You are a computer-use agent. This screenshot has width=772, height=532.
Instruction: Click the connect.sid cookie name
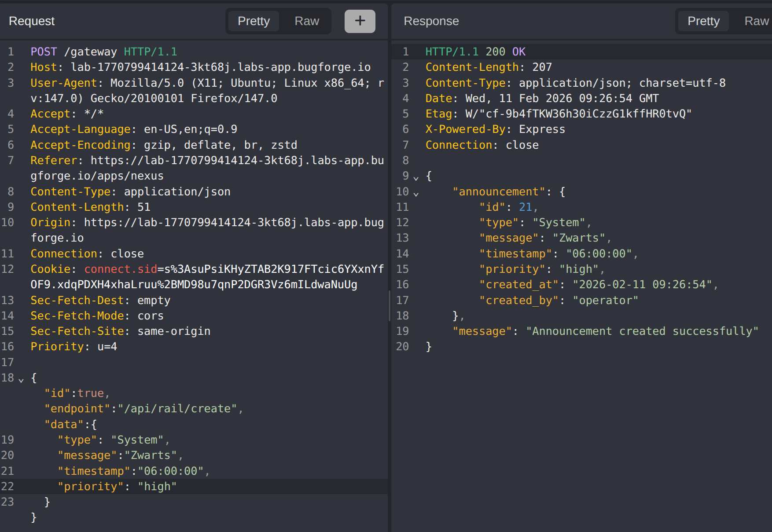120,269
